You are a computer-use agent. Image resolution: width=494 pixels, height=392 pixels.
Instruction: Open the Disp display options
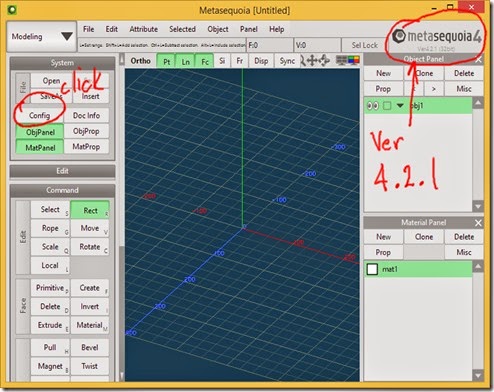tap(261, 61)
